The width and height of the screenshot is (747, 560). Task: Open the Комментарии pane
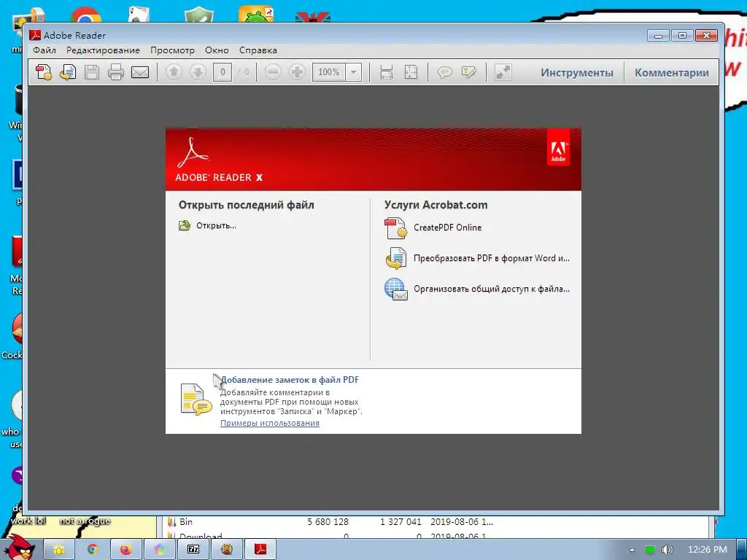point(671,73)
